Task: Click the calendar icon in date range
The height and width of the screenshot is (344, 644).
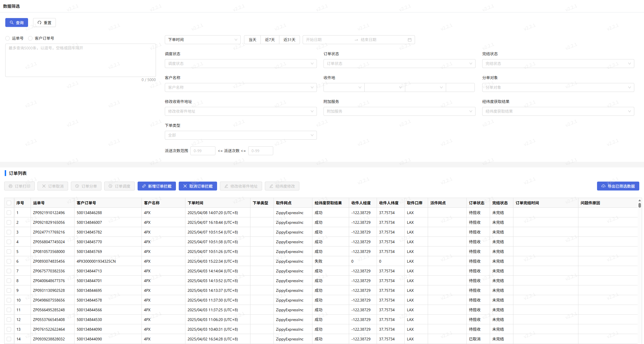Action: [x=409, y=40]
